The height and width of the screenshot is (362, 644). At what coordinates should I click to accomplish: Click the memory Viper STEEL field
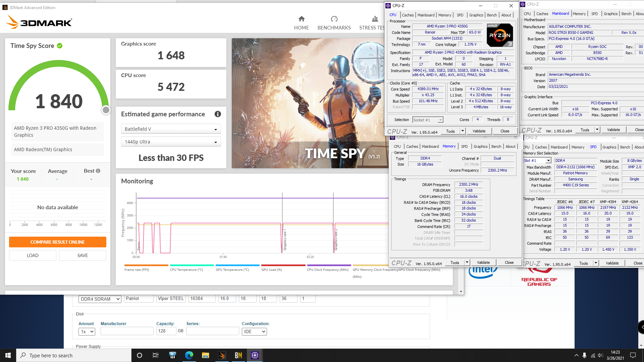(171, 299)
